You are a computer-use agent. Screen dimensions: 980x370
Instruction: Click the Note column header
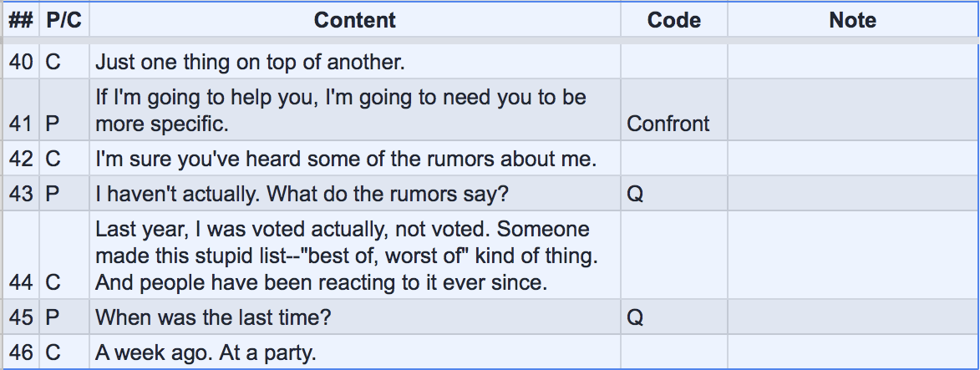pyautogui.click(x=852, y=20)
